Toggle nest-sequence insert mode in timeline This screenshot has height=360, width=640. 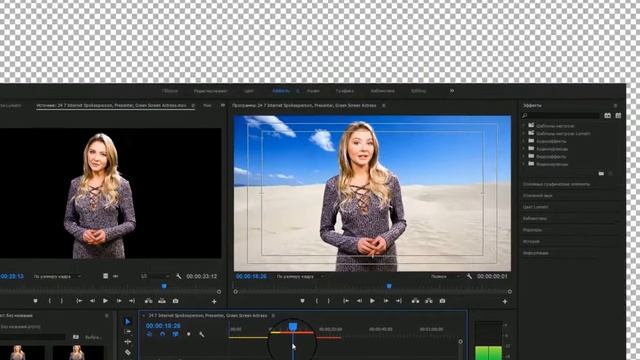[x=149, y=334]
